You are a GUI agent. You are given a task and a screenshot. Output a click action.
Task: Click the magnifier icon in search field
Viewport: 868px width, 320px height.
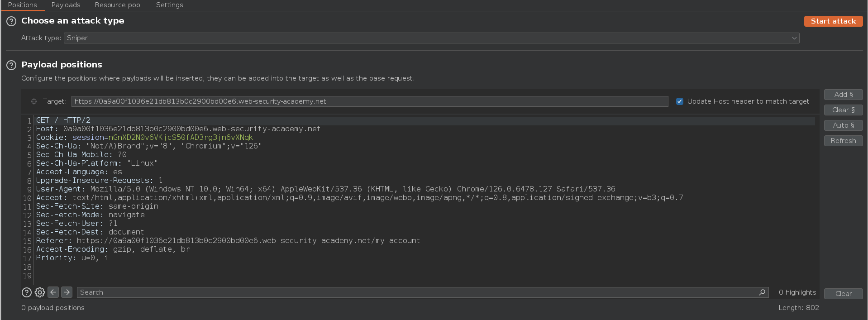[x=762, y=292]
